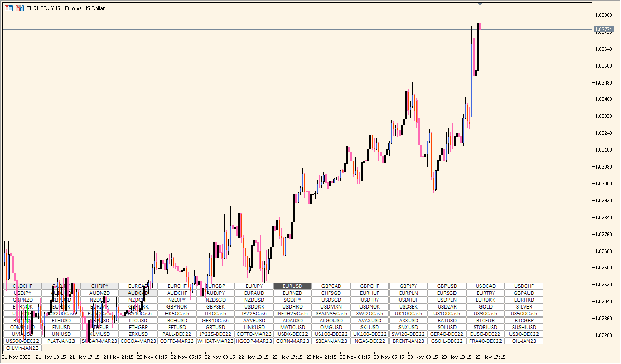The height and width of the screenshot is (364, 621).
Task: Pick the USDCAD symbol button
Action: (x=486, y=286)
